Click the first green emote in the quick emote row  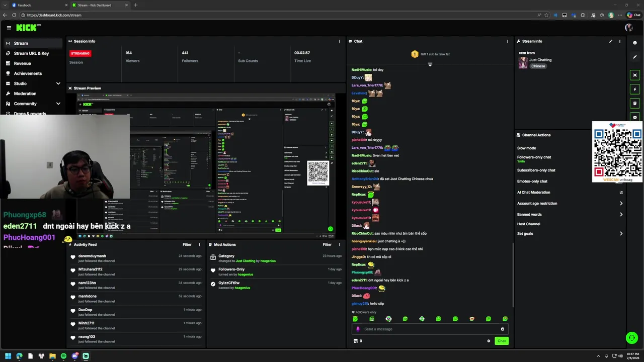coord(355,319)
